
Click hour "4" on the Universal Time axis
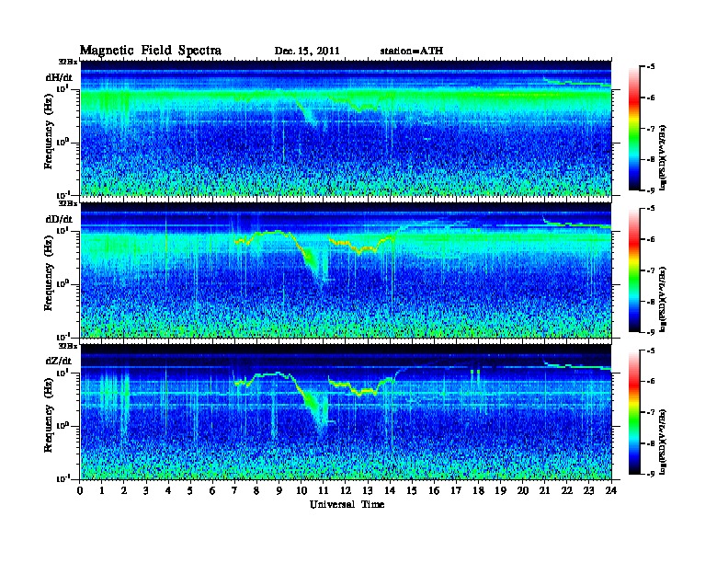click(168, 491)
